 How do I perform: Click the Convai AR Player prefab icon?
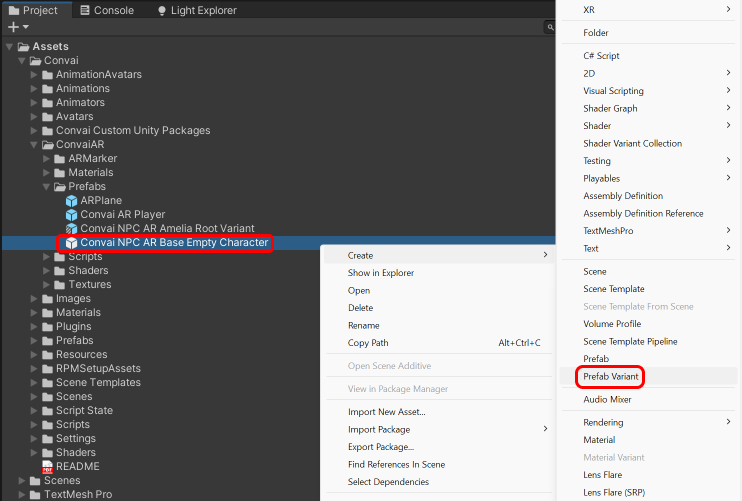point(71,215)
